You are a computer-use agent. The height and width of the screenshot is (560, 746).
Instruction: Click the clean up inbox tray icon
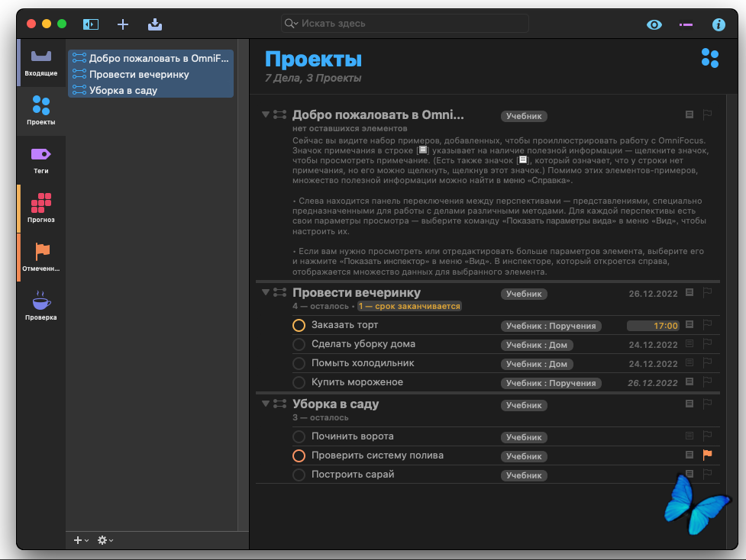[155, 24]
